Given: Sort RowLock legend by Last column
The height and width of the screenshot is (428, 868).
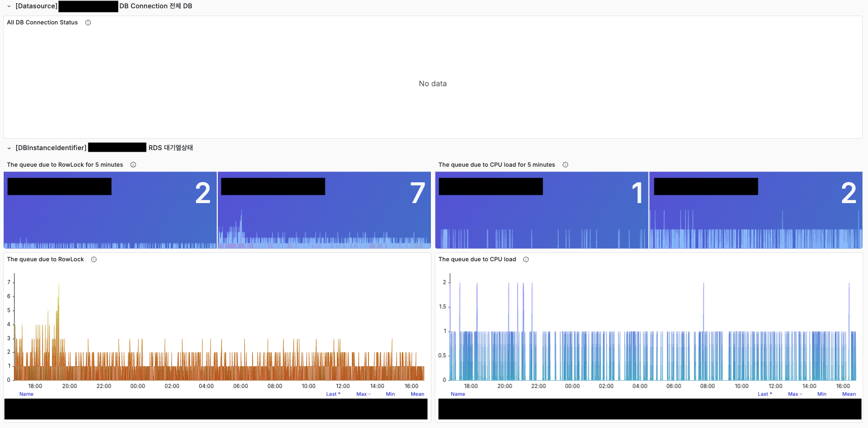Looking at the screenshot, I should (x=333, y=394).
